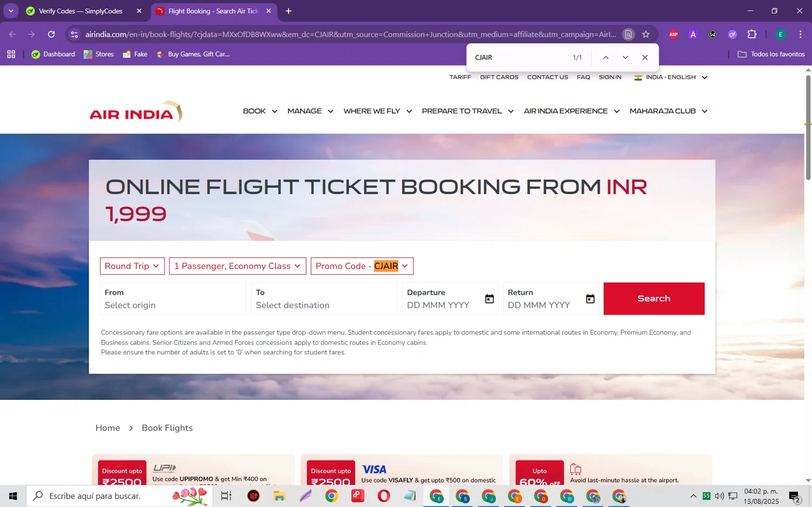Click the From origin field
The image size is (812, 507).
click(x=173, y=299)
